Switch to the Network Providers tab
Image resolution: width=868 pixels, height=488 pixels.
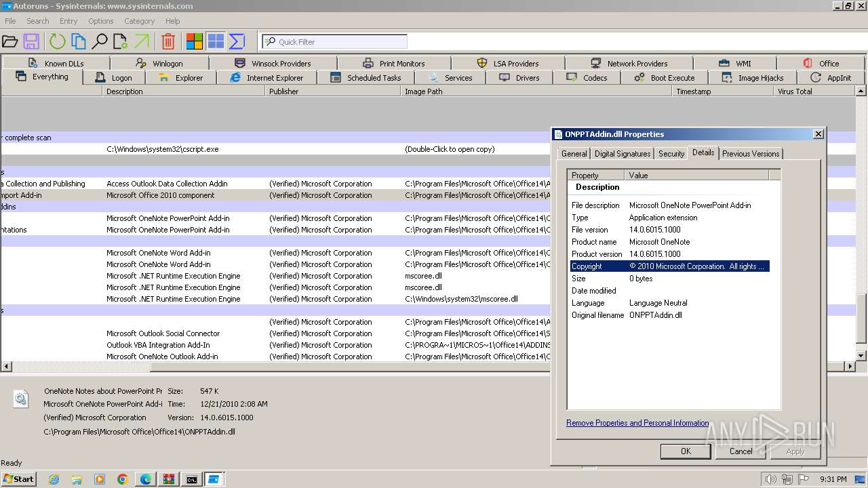point(629,63)
